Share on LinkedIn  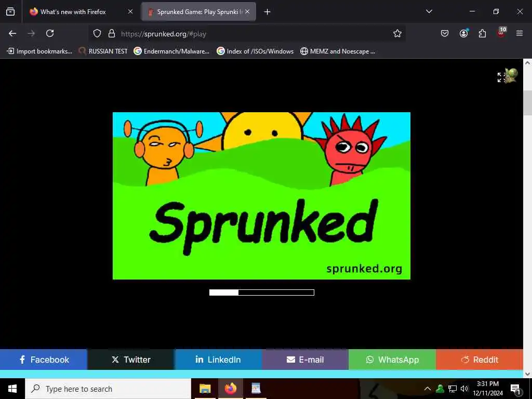(x=218, y=360)
